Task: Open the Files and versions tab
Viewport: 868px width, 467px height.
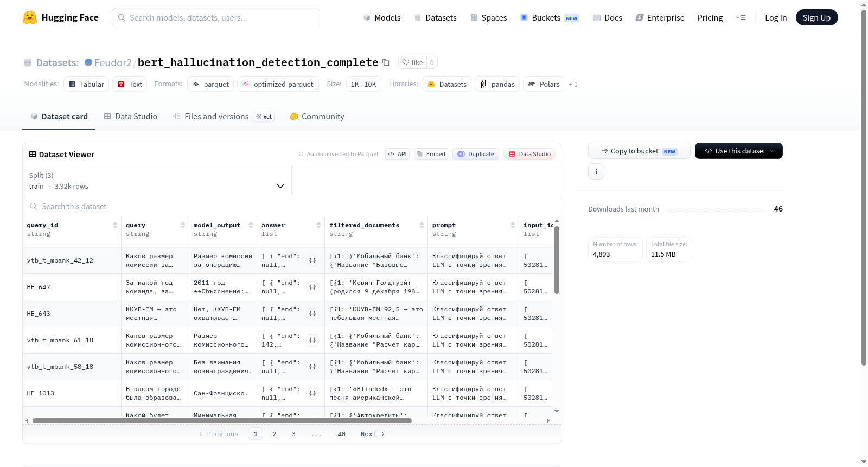Action: [x=224, y=117]
